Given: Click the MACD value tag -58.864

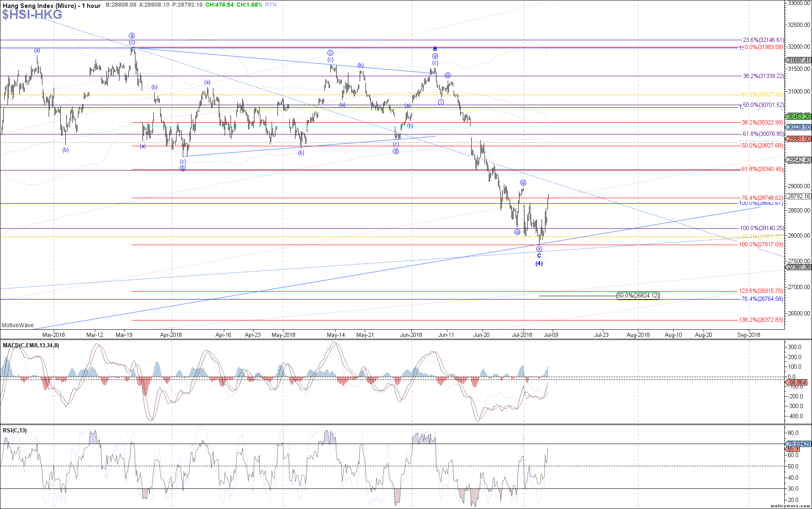Looking at the screenshot, I should 796,382.
